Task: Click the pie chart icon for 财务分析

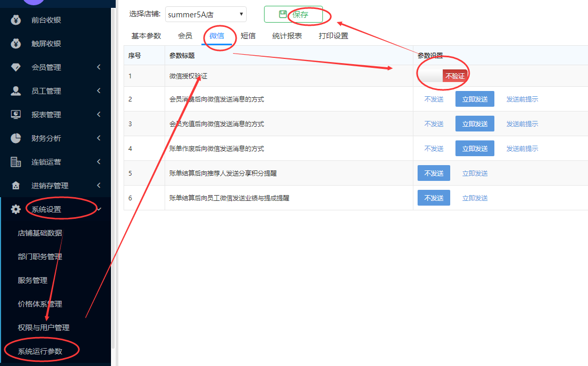Action: click(x=16, y=138)
